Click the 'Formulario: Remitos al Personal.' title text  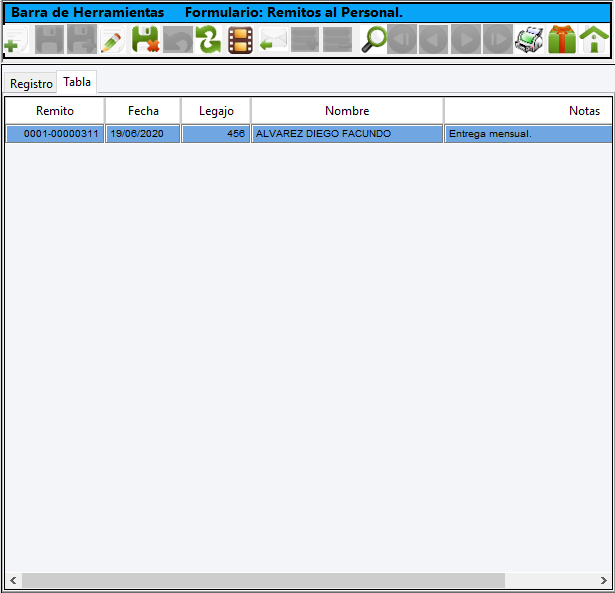click(x=294, y=13)
